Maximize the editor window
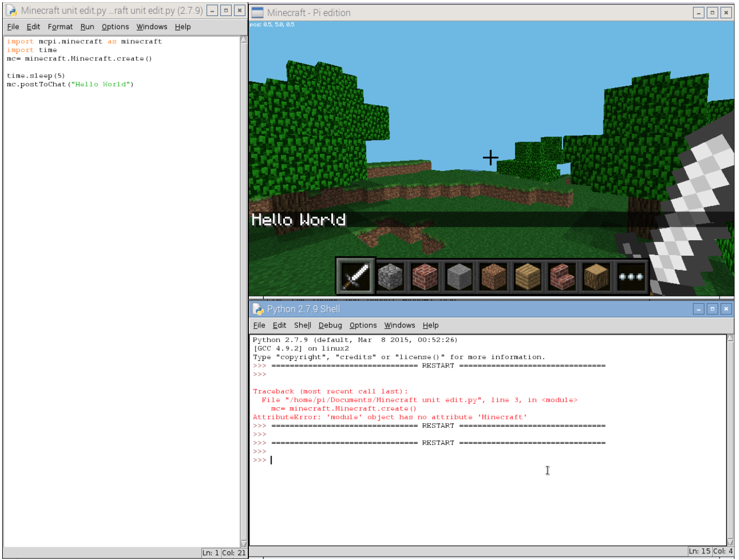The width and height of the screenshot is (739, 560). [226, 11]
